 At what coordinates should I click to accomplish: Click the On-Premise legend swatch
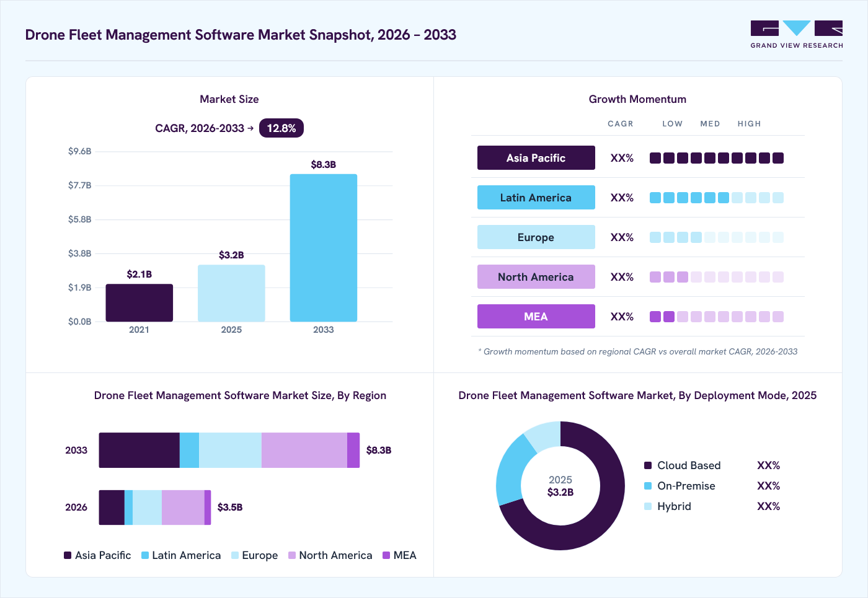tap(648, 486)
